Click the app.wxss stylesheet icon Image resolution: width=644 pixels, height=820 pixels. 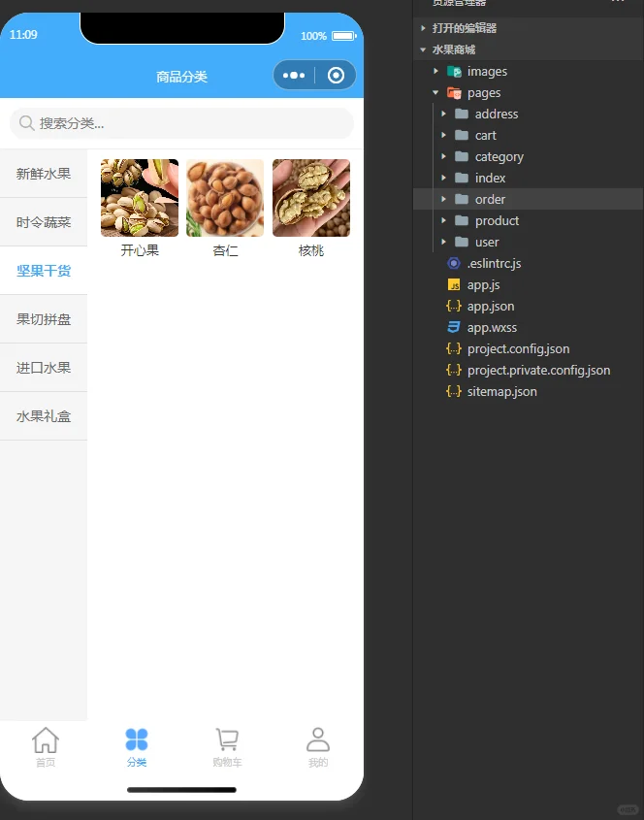click(454, 327)
